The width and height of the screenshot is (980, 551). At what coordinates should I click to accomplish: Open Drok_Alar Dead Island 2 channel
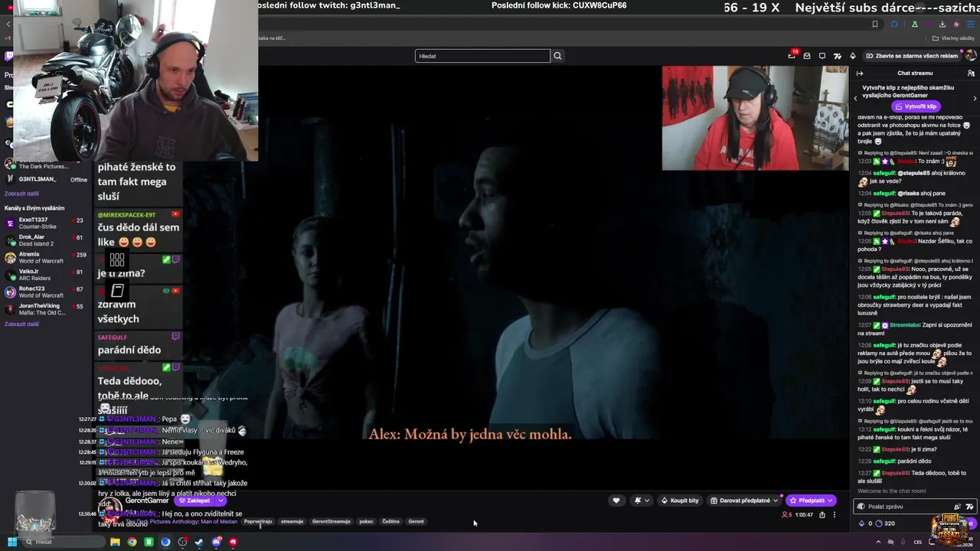[44, 240]
